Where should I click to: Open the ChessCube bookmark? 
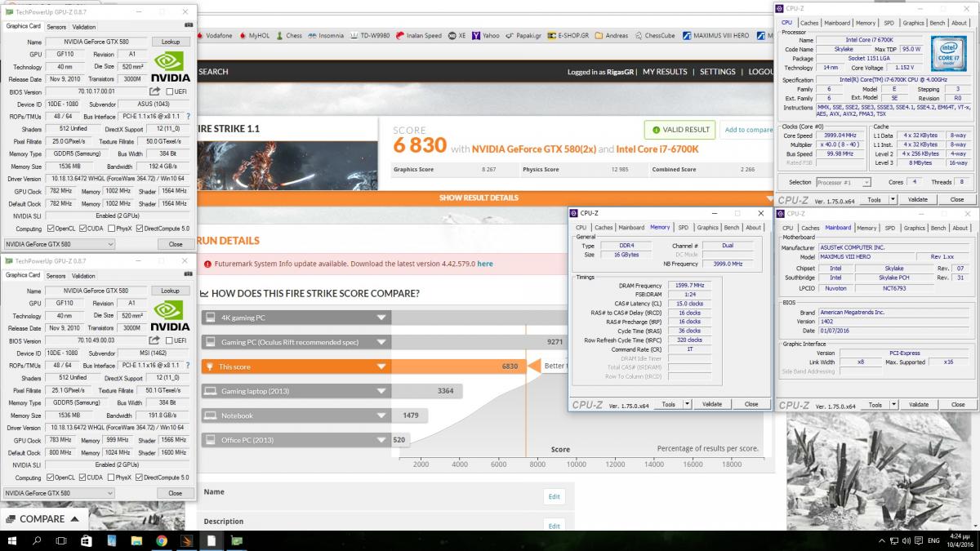pyautogui.click(x=655, y=36)
